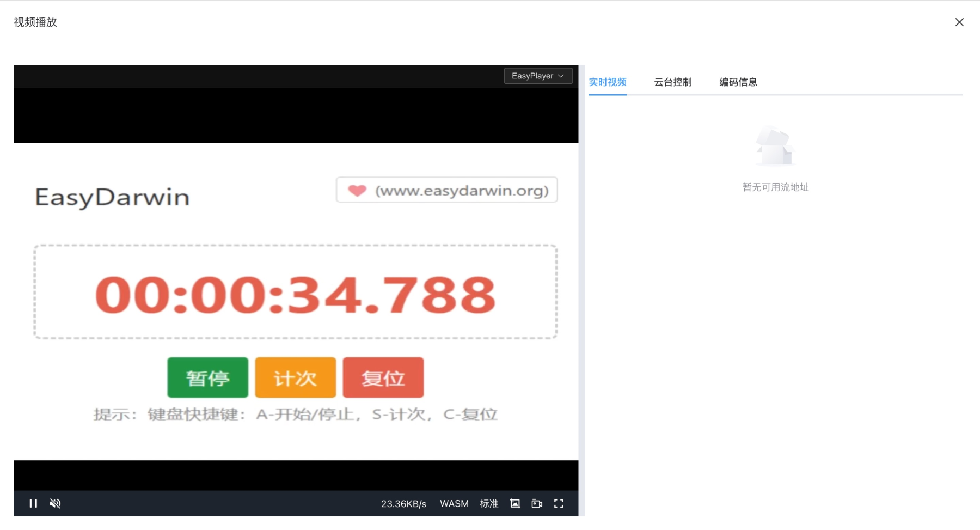Viewport: 980px width, 530px height.
Task: Click the green 暂停 button in video
Action: coord(207,377)
